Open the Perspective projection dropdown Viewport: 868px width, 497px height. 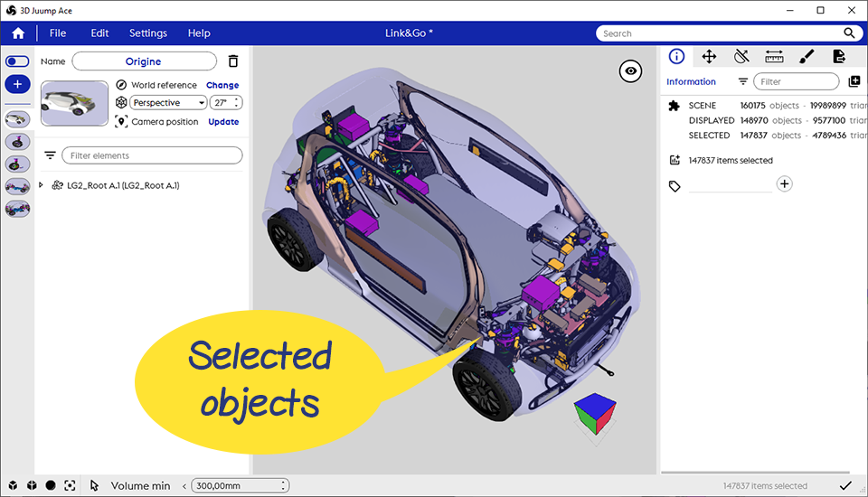tap(168, 102)
